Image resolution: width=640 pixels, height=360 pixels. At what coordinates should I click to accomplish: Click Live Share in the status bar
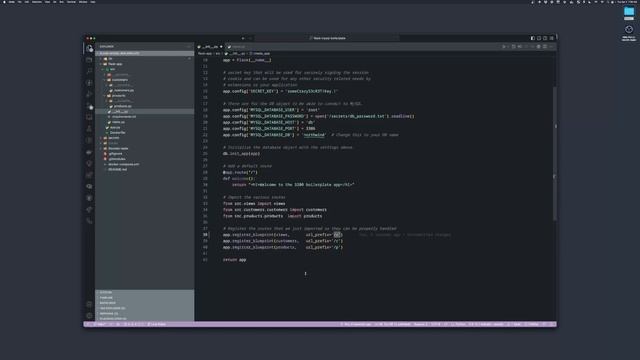click(157, 324)
